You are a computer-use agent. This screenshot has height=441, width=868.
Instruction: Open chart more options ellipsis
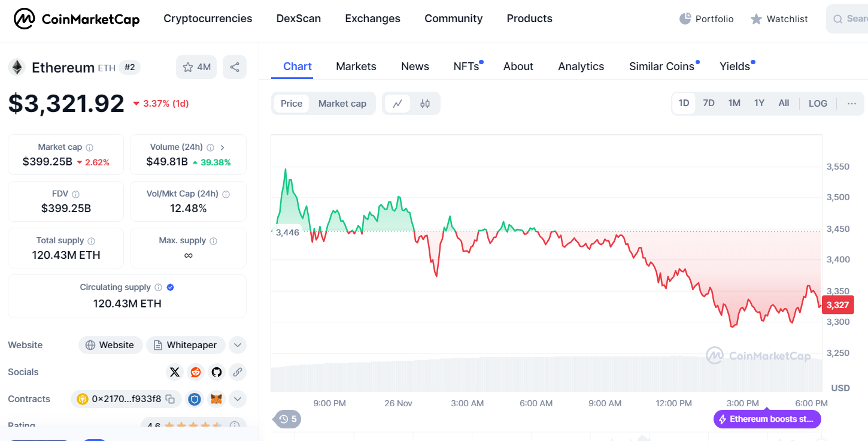[852, 103]
